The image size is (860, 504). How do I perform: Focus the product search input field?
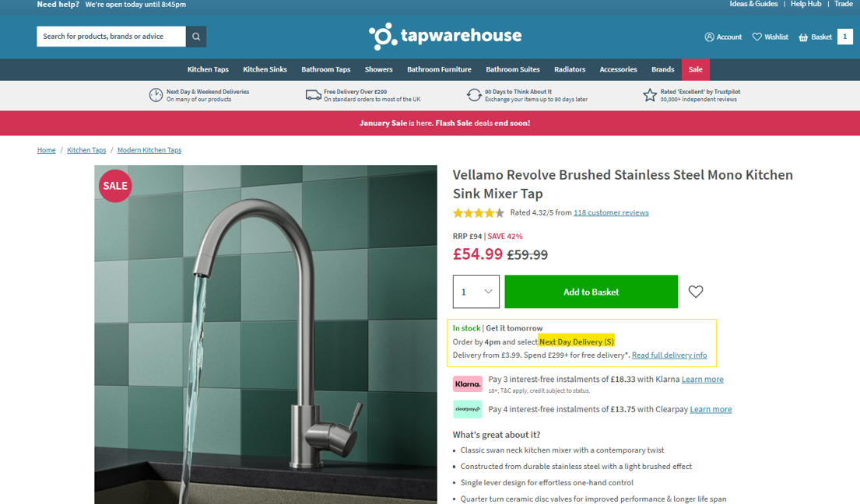111,37
